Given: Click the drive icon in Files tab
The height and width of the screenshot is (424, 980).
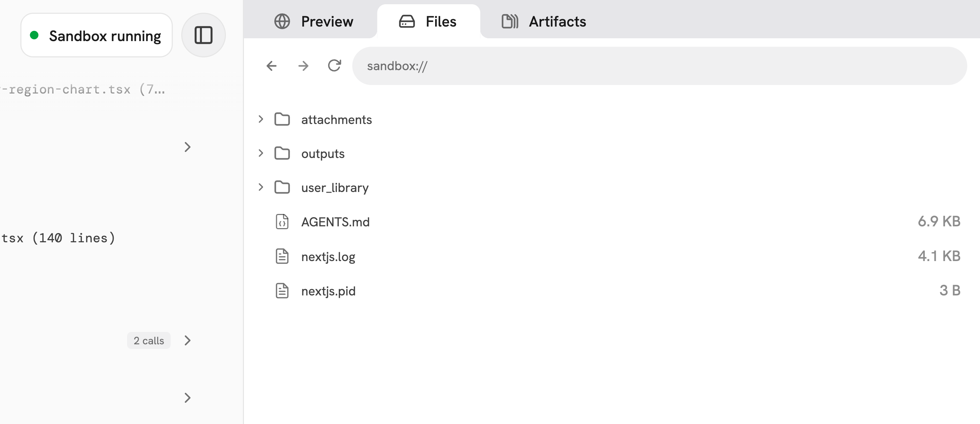Looking at the screenshot, I should 407,21.
